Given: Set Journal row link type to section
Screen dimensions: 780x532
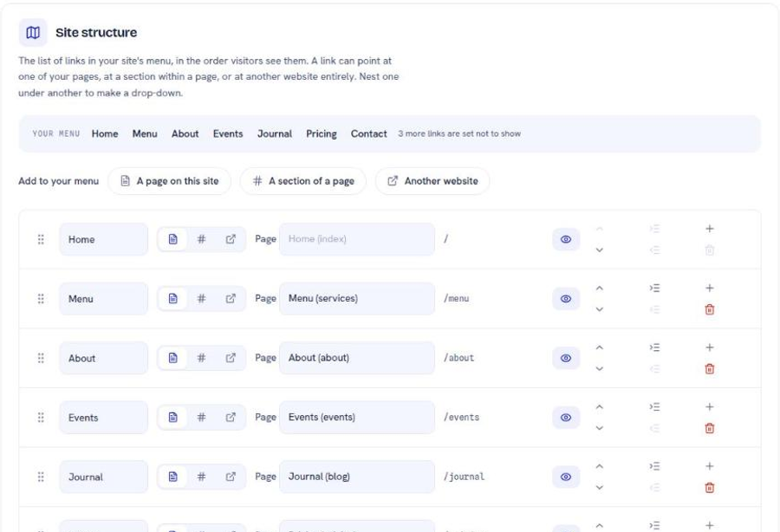Looking at the screenshot, I should coord(201,477).
